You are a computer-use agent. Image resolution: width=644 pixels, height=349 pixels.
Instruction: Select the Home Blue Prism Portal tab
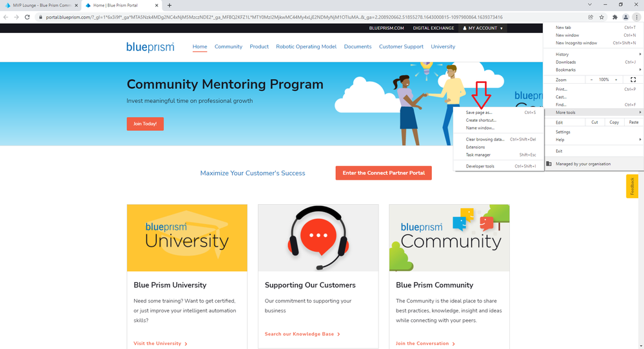pyautogui.click(x=121, y=5)
